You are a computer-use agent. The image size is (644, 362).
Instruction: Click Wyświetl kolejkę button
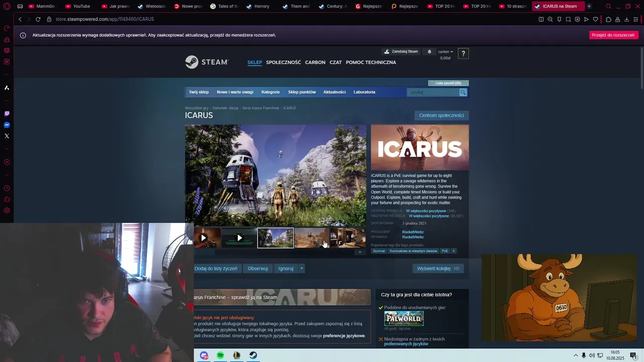[438, 268]
